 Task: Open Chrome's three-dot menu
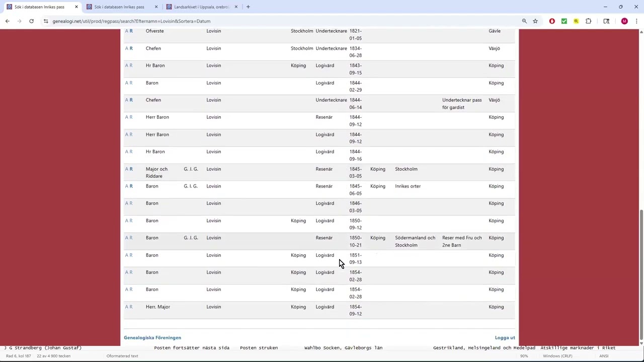click(x=636, y=21)
